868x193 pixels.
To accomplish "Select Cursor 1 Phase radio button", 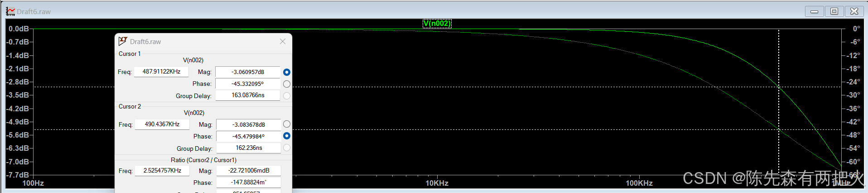I will pos(287,84).
